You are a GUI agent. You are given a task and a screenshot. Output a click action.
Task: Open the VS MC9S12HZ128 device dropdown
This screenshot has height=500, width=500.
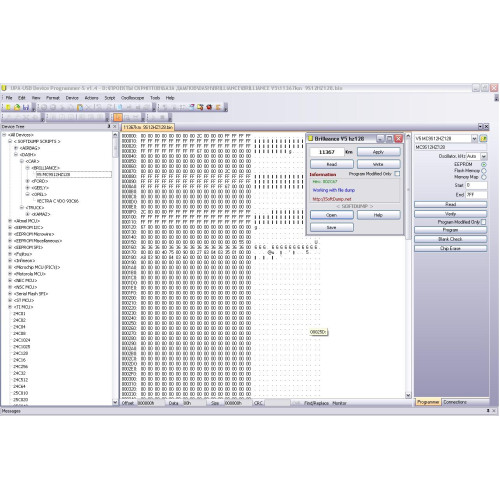click(474, 138)
